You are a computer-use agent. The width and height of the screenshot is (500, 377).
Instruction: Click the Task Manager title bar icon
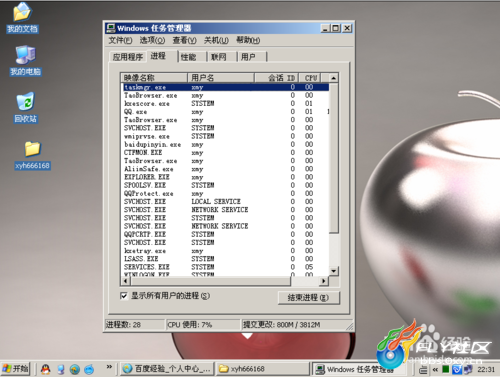point(111,28)
